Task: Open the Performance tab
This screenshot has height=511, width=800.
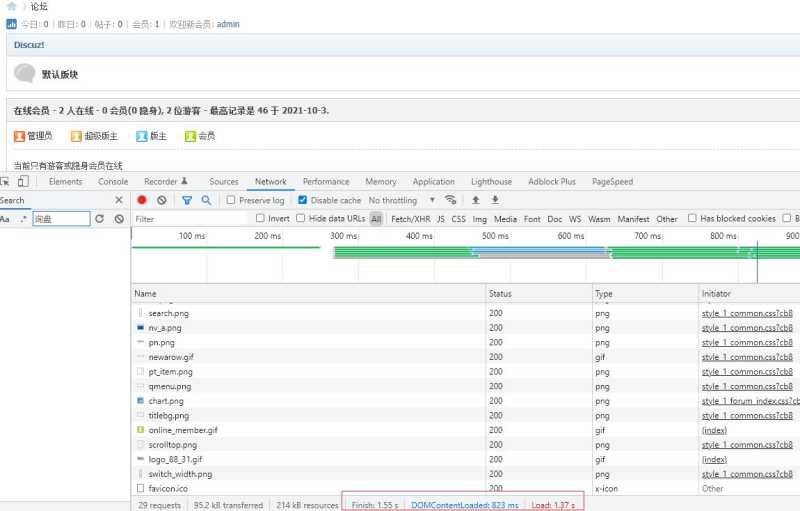Action: point(326,182)
